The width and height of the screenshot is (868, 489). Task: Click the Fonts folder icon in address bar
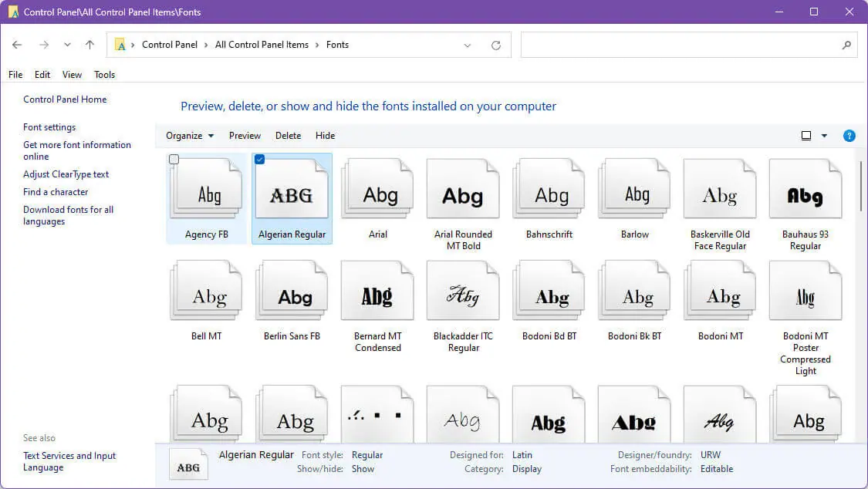click(120, 45)
